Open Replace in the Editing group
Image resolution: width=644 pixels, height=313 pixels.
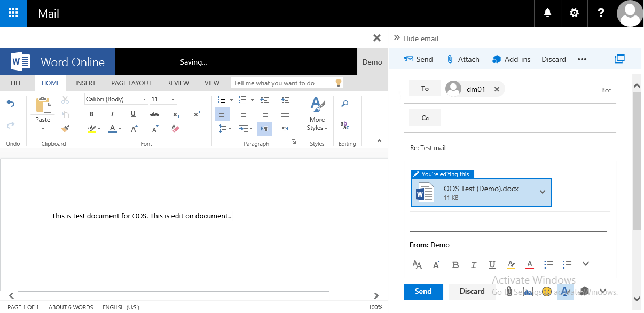click(x=345, y=126)
